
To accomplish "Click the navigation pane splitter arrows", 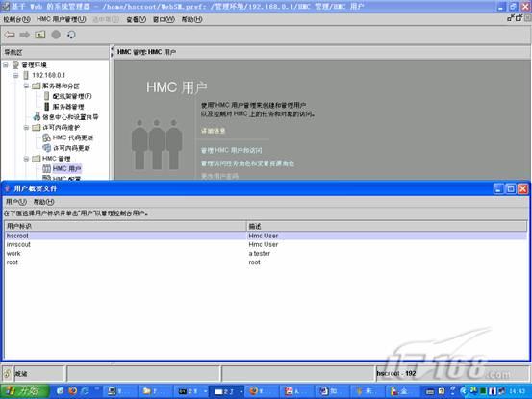I will [x=112, y=52].
